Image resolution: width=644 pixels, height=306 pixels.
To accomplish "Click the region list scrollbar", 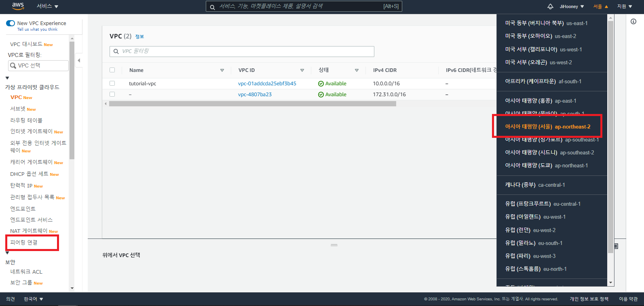I will [611, 137].
